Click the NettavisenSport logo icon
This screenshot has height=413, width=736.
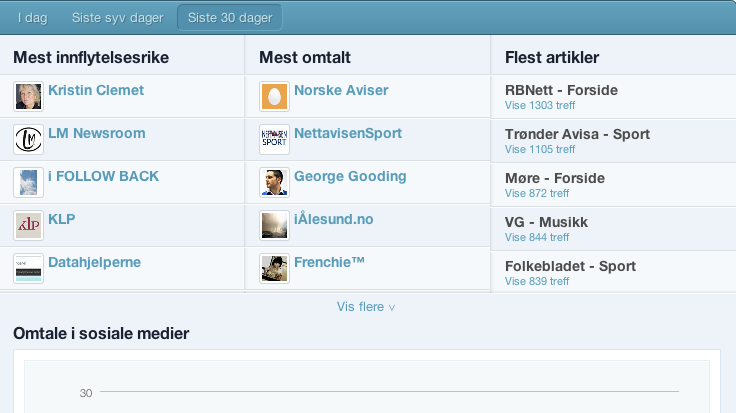click(274, 139)
